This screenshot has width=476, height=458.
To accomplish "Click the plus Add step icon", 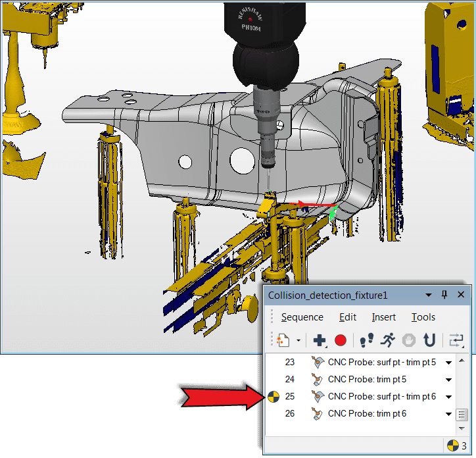I will [320, 340].
